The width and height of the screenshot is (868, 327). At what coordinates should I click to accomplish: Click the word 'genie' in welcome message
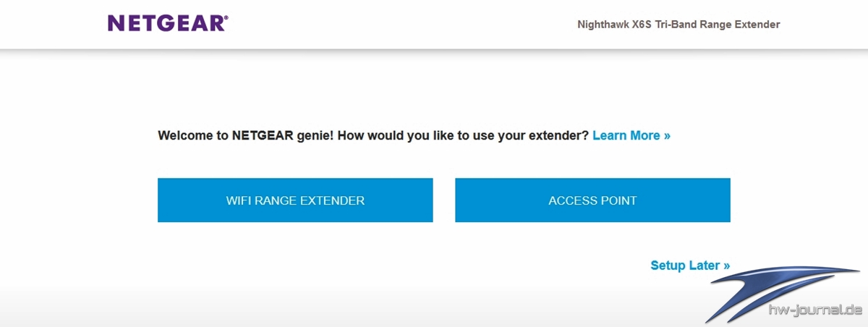coord(313,136)
